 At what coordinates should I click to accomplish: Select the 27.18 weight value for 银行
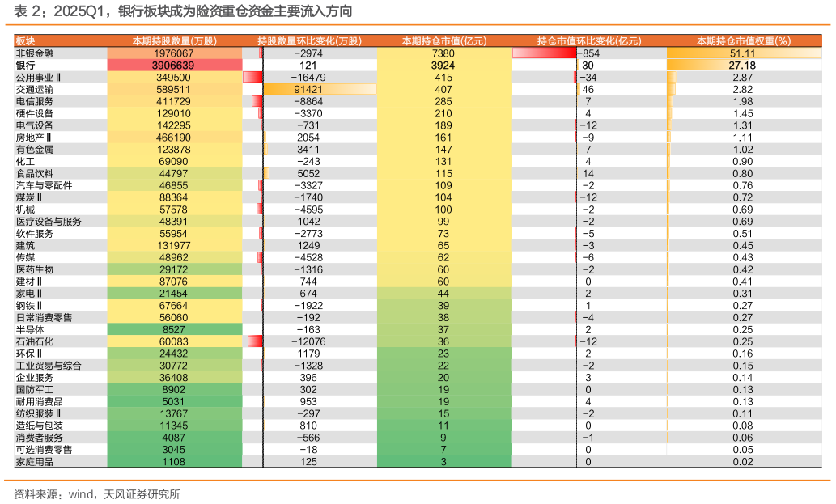point(742,65)
